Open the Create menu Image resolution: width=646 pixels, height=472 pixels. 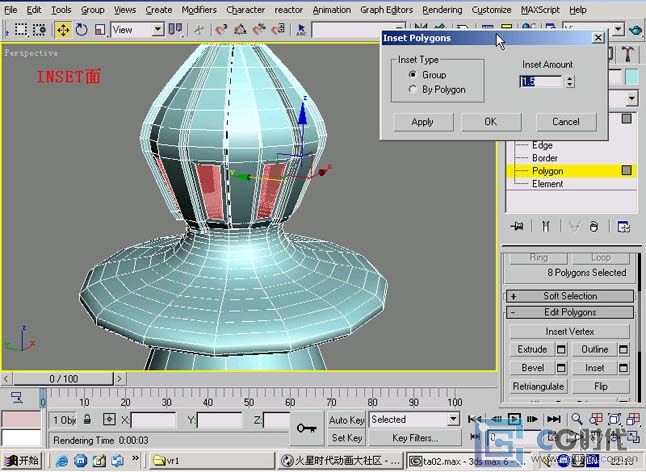click(x=159, y=9)
